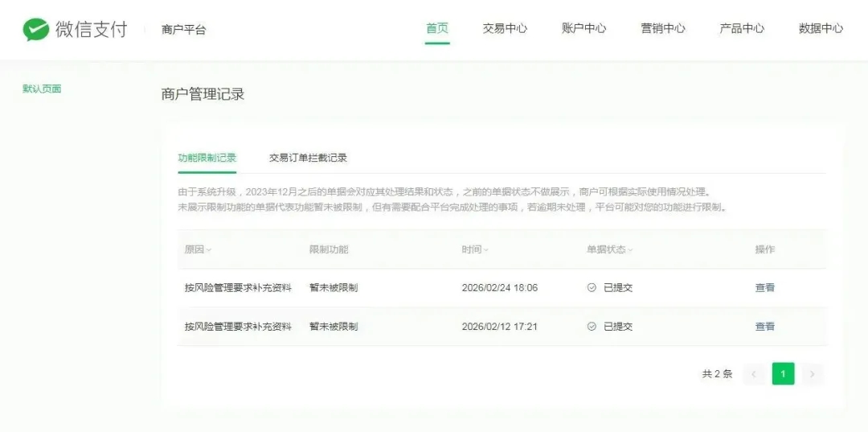Open the 首页 navigation tab
868x432 pixels.
tap(437, 28)
